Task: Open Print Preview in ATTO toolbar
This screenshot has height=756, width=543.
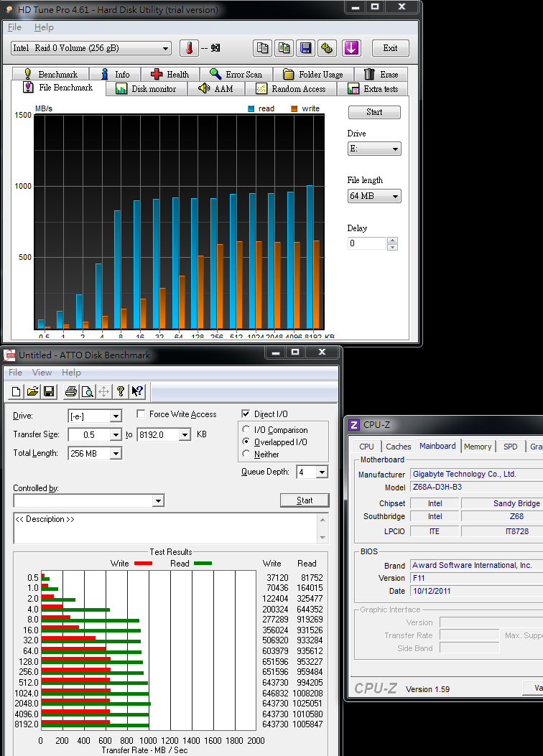Action: [x=87, y=391]
